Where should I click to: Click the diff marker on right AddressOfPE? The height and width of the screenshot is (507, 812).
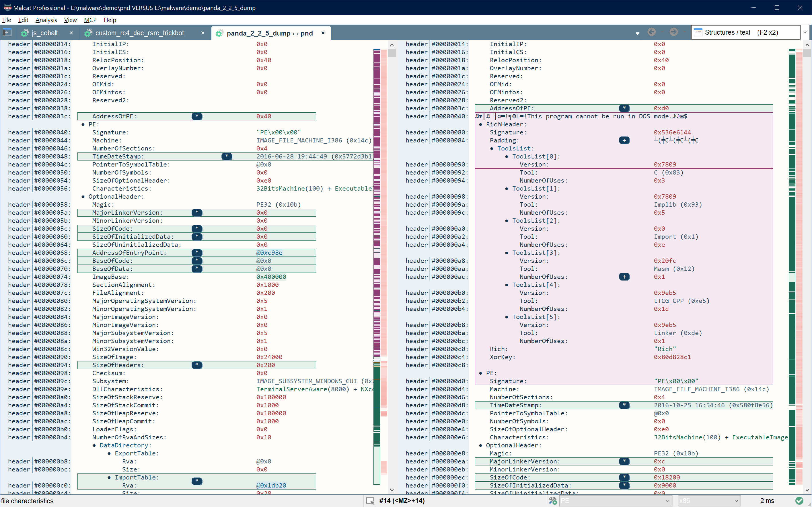[624, 108]
